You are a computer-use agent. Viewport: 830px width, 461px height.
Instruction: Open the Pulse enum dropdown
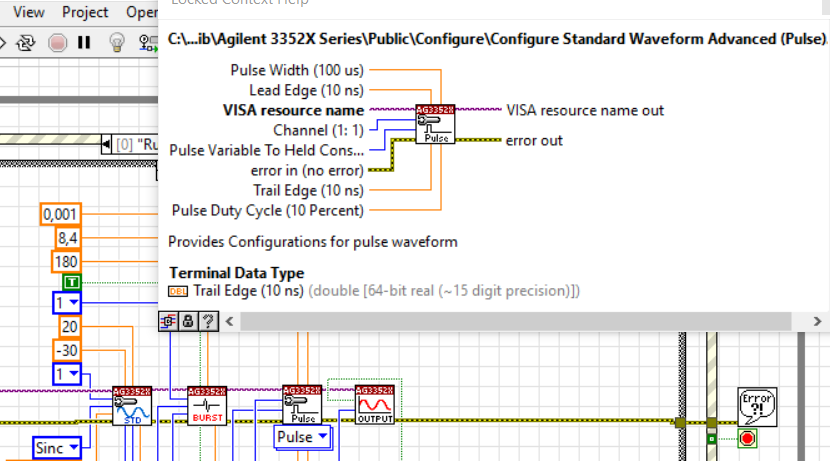[303, 437]
